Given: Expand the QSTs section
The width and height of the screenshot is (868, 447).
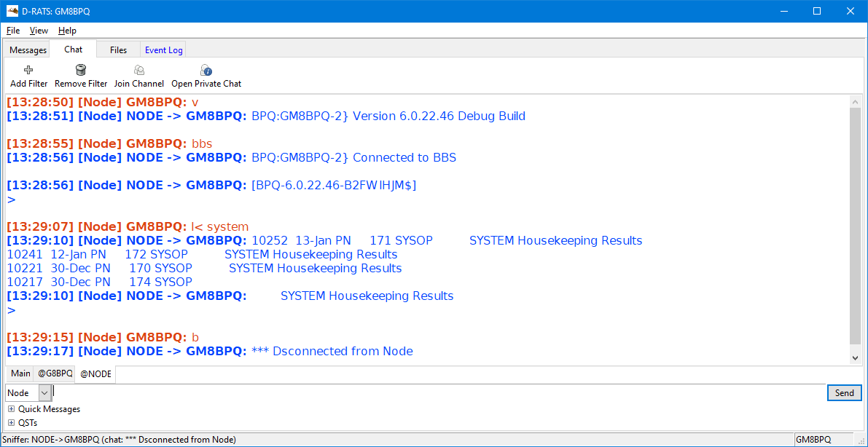Looking at the screenshot, I should pos(11,423).
